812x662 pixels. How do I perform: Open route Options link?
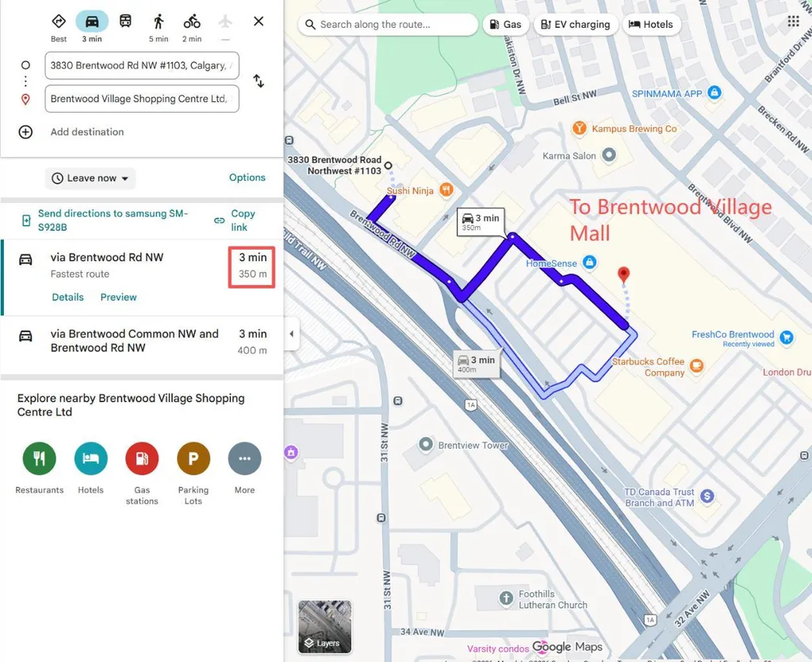[x=247, y=178]
